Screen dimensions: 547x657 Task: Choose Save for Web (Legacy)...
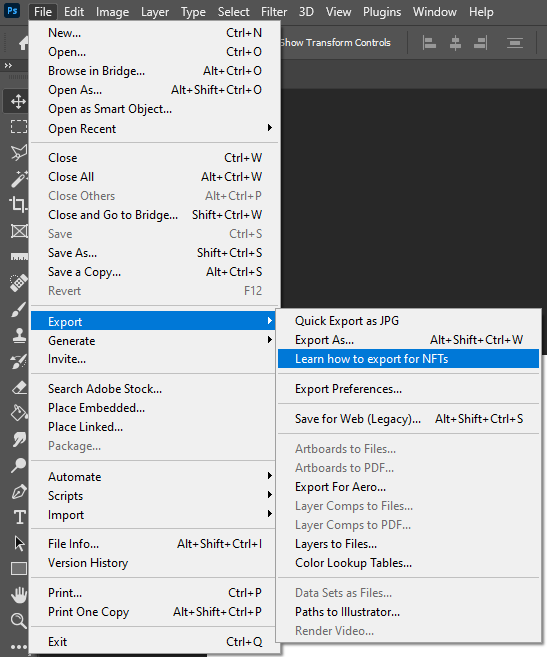(408, 419)
